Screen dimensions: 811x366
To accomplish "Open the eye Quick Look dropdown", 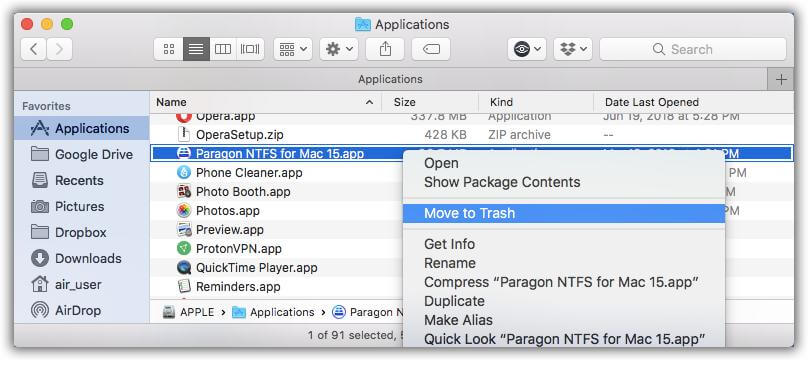I will point(527,49).
